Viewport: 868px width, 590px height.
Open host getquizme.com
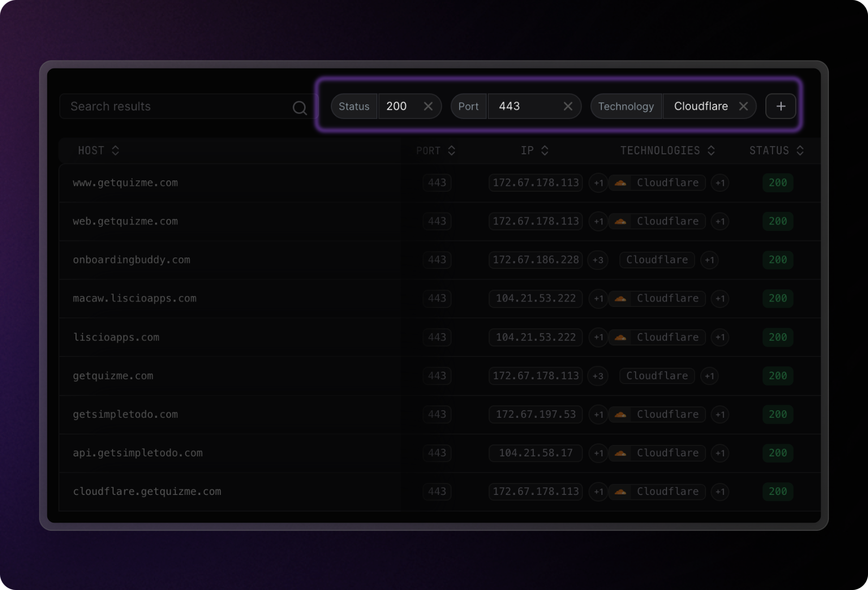pos(113,376)
